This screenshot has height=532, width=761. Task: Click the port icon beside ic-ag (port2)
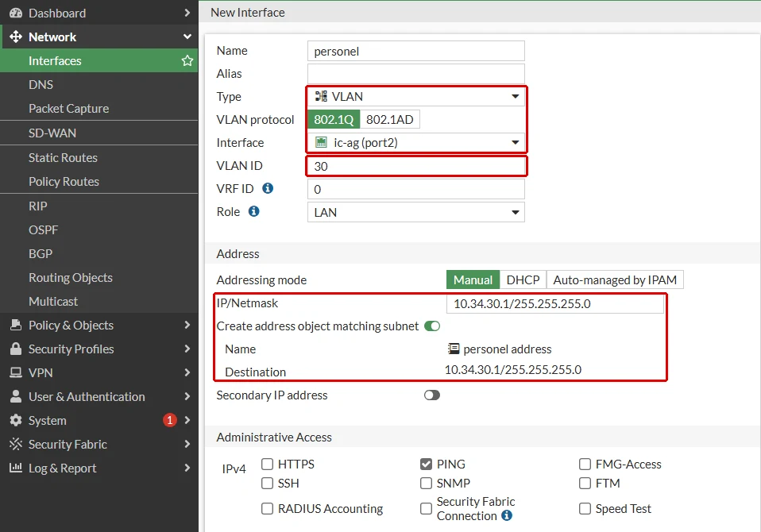click(x=321, y=142)
